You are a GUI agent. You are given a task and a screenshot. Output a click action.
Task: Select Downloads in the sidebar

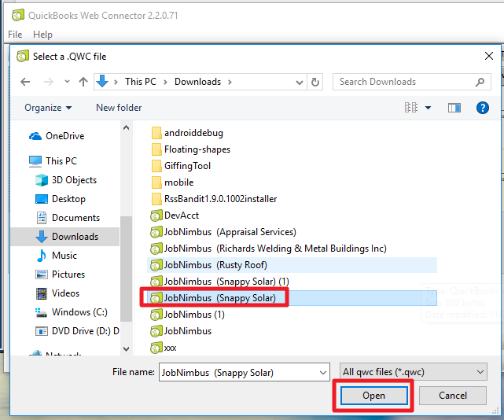coord(67,237)
